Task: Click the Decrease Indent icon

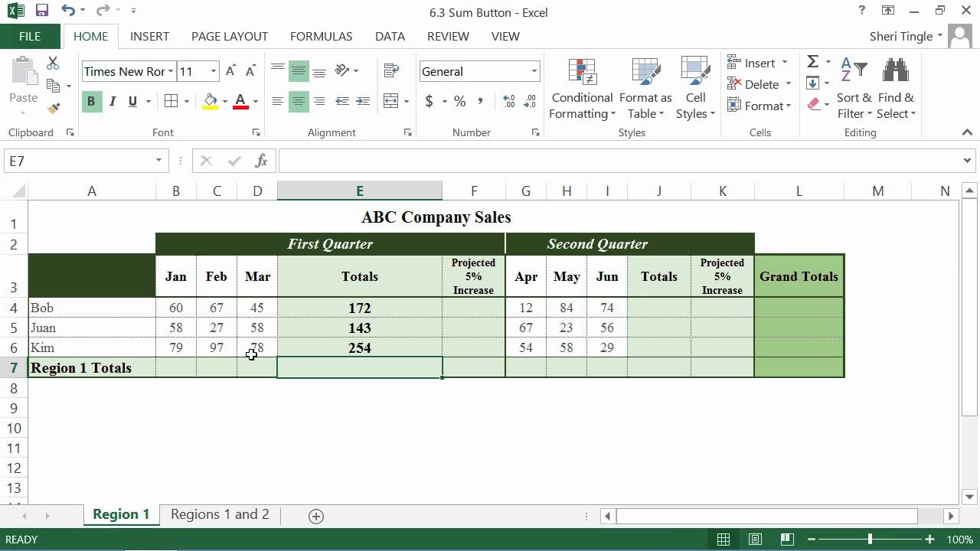Action: [342, 101]
